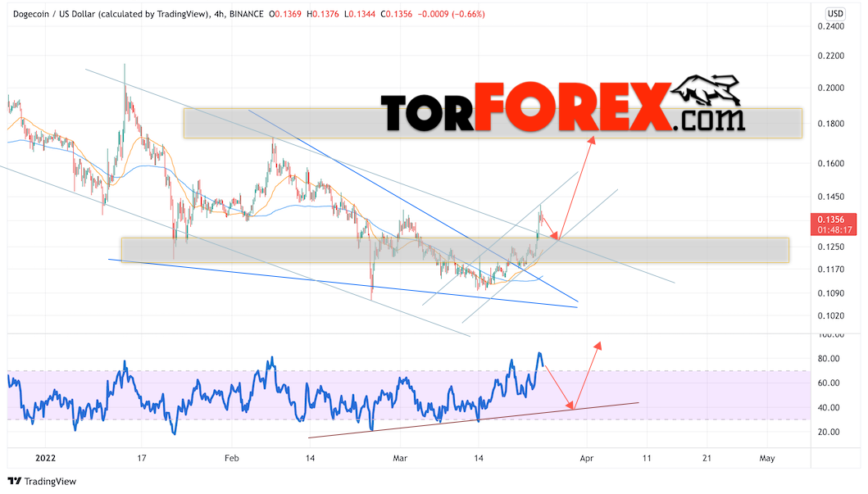Click the 0.2200 price axis label
The height and width of the screenshot is (494, 868).
(831, 57)
